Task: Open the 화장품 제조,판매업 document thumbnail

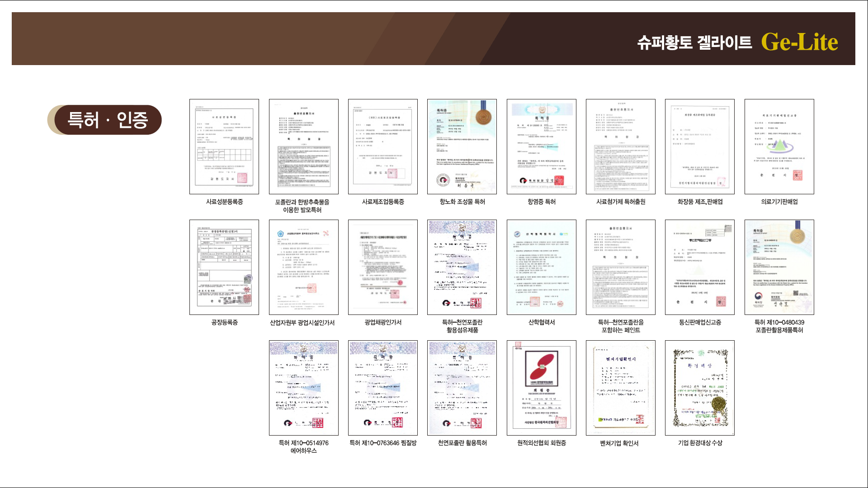Action: click(700, 147)
